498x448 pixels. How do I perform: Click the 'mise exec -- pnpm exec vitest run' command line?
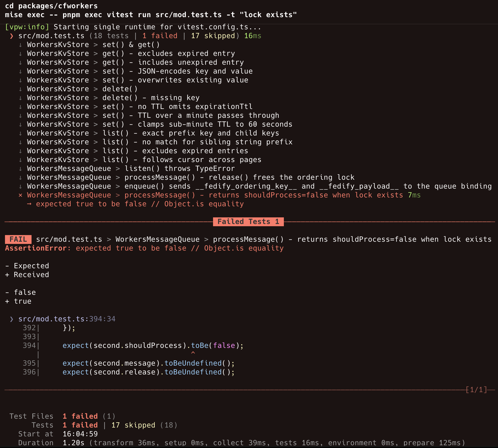pos(151,15)
